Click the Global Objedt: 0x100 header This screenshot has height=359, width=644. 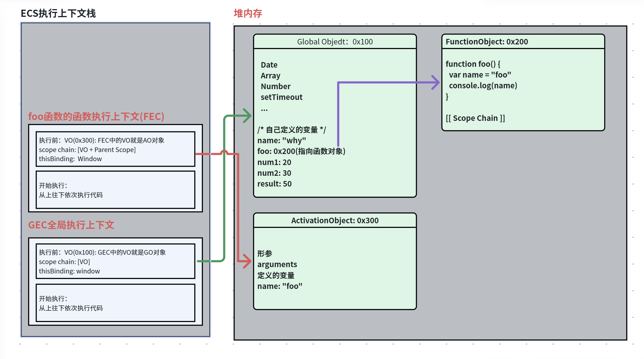point(335,42)
